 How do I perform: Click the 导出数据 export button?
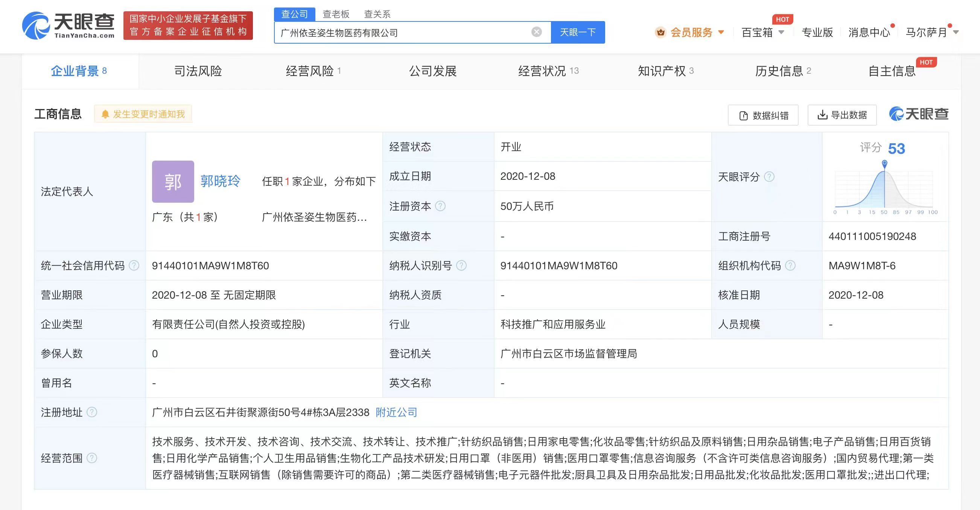pyautogui.click(x=842, y=115)
